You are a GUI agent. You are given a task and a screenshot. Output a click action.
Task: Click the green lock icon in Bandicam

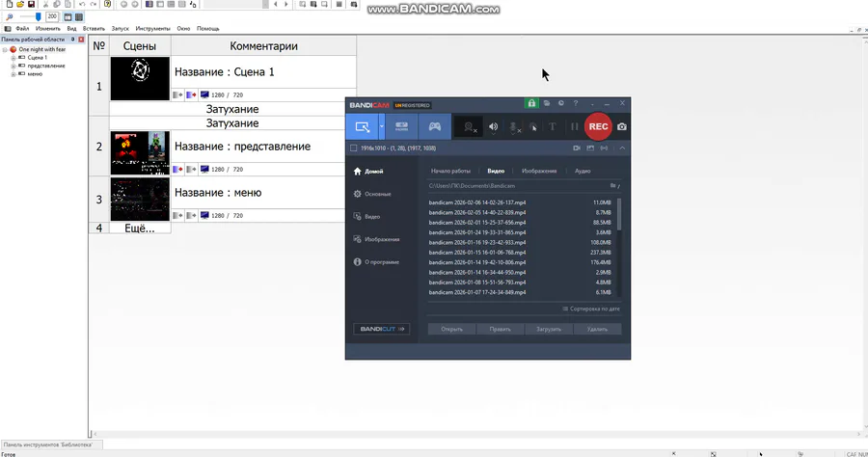click(x=531, y=103)
